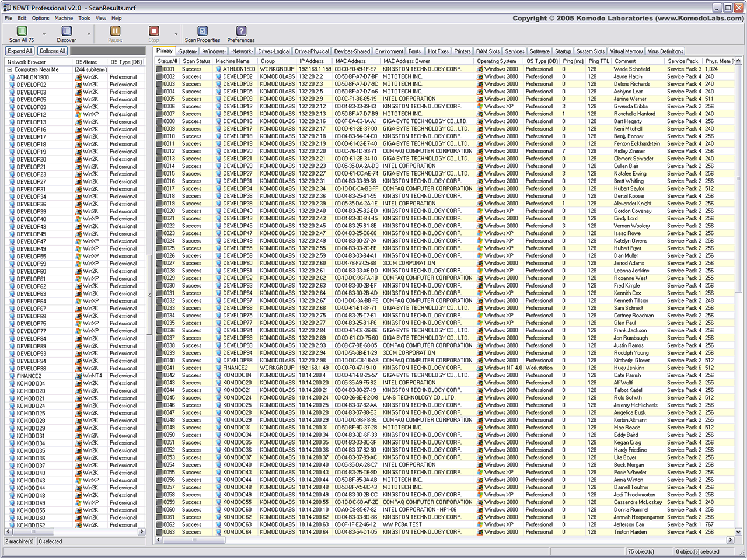Click the Discover toolbar icon

coord(66,30)
